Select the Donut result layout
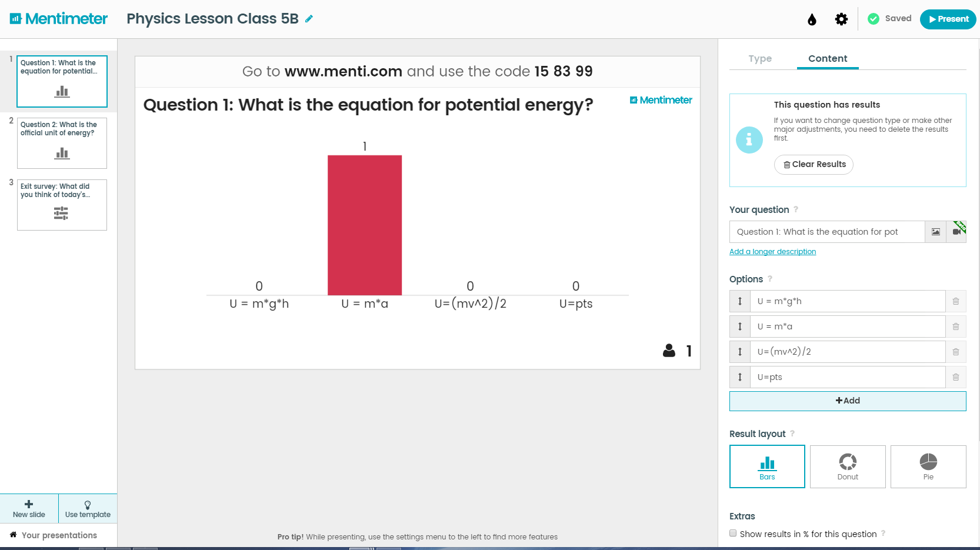980x550 pixels. (848, 466)
